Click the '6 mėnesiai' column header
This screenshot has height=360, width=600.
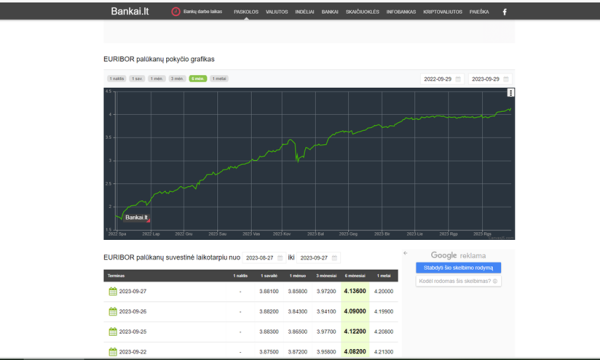pyautogui.click(x=355, y=275)
